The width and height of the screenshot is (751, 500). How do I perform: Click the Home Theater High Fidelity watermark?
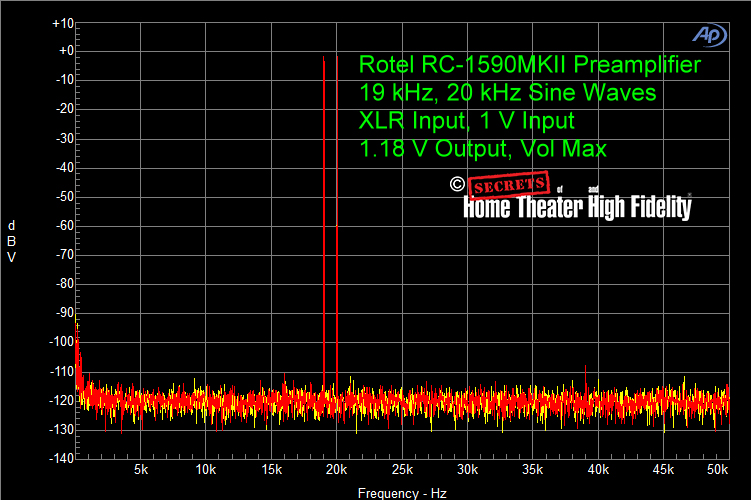click(x=576, y=206)
